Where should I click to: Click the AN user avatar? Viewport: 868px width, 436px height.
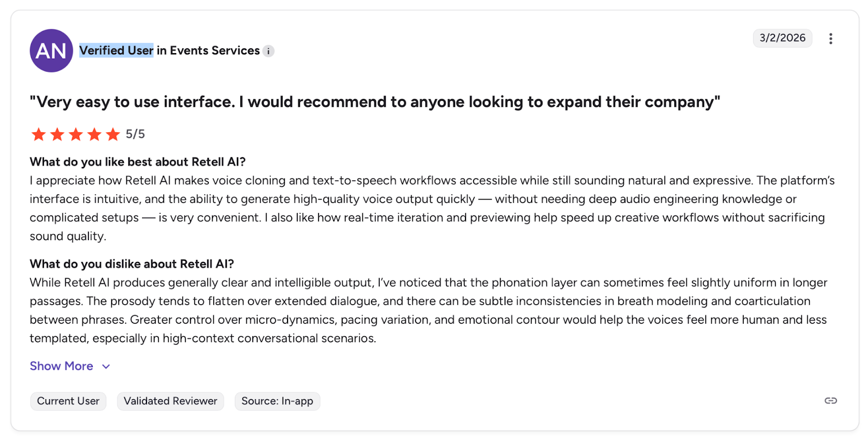tap(51, 50)
